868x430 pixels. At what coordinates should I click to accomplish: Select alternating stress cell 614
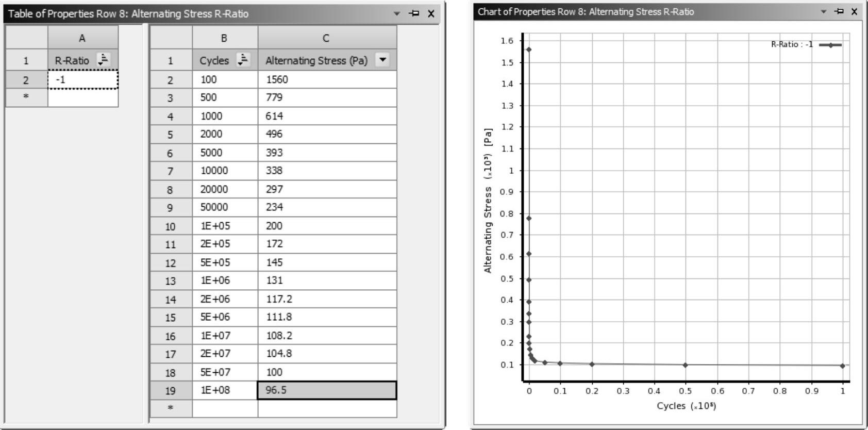pos(327,116)
